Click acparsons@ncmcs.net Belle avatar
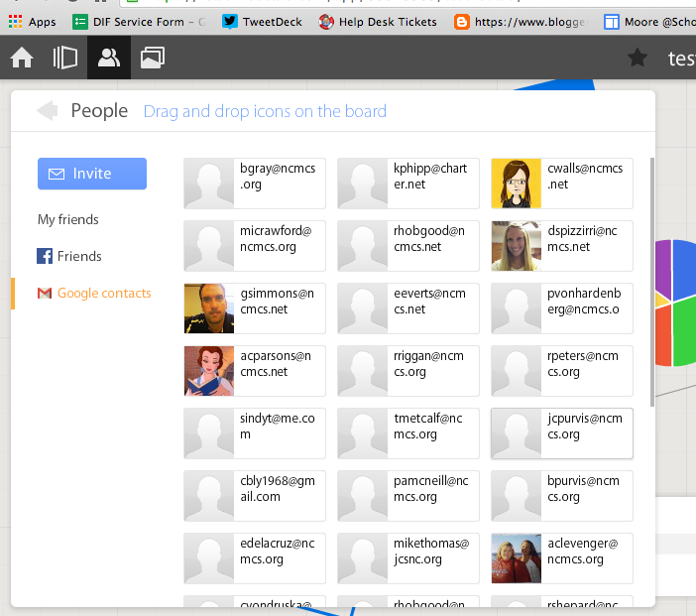Image resolution: width=696 pixels, height=616 pixels. click(209, 371)
